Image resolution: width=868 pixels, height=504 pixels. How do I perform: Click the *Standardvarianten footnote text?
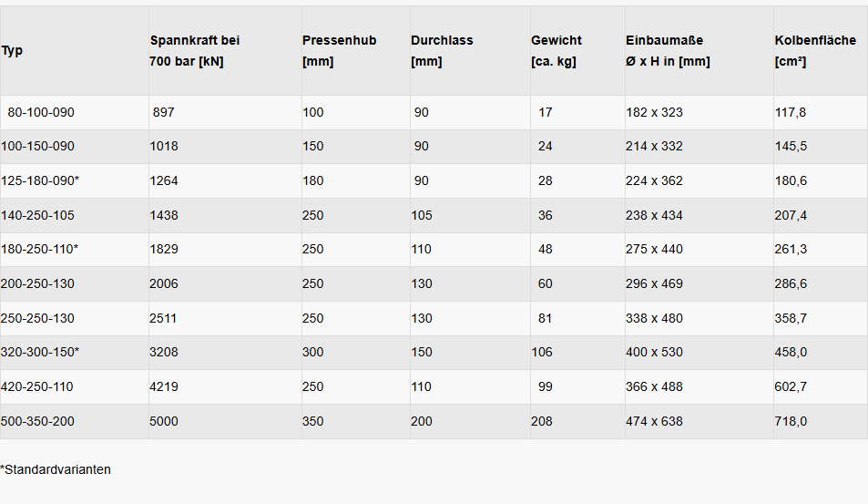(x=56, y=469)
